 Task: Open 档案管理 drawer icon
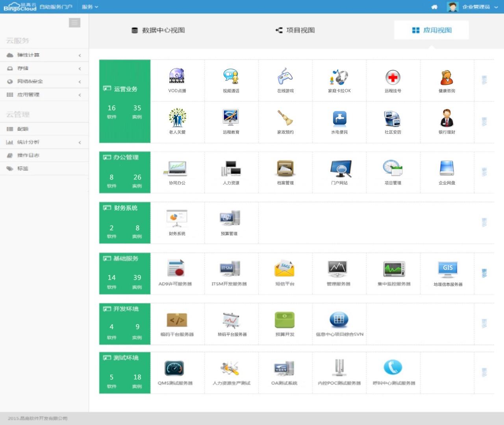coord(285,168)
